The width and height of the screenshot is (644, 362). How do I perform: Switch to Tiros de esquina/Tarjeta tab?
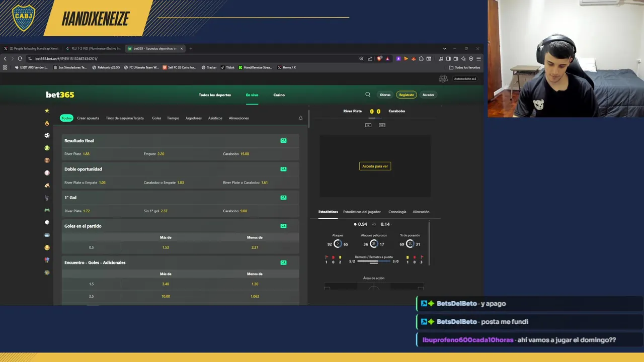pos(125,118)
